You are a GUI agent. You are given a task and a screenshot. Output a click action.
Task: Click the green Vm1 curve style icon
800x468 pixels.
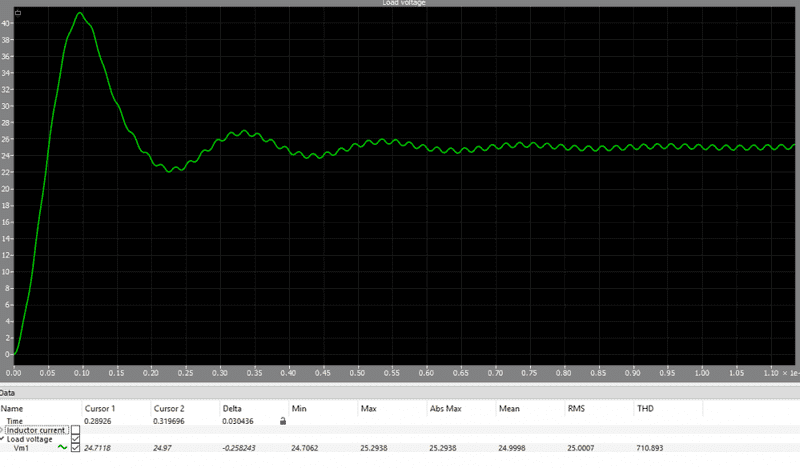62,447
